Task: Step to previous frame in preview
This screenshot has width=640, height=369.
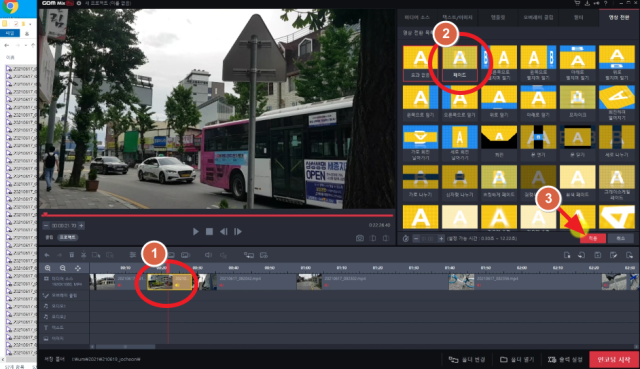Action: coord(224,231)
